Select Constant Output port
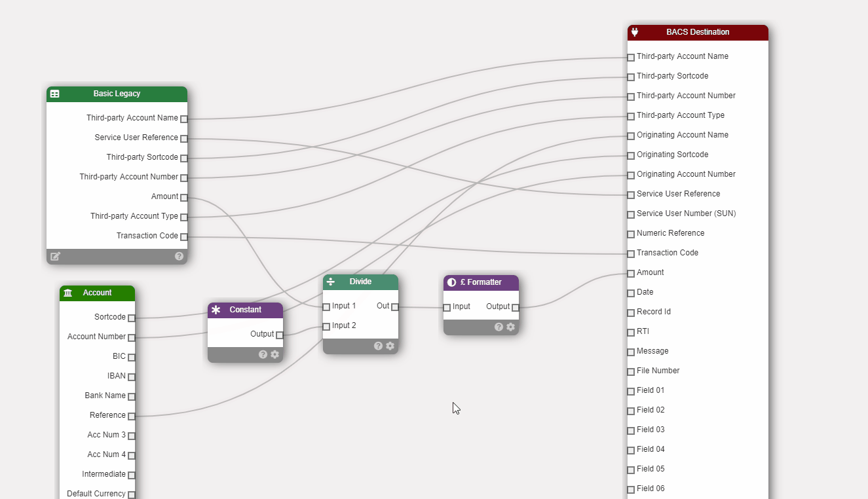The image size is (868, 499). coord(280,335)
